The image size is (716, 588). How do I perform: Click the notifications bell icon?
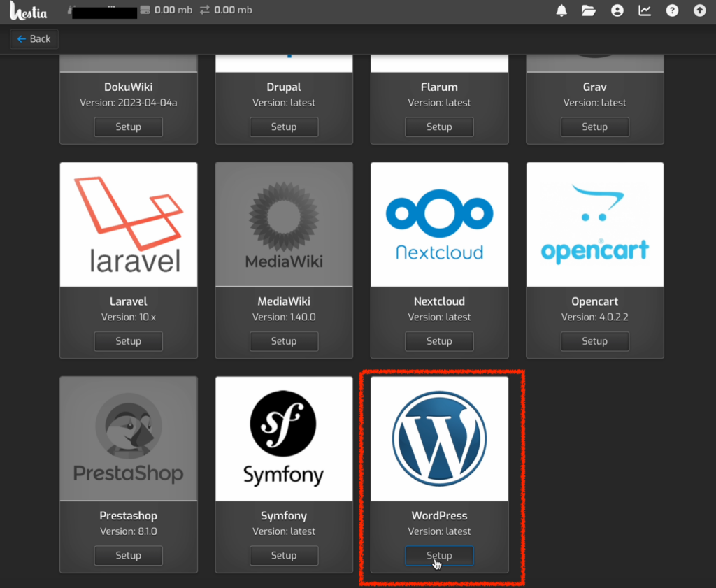tap(561, 10)
